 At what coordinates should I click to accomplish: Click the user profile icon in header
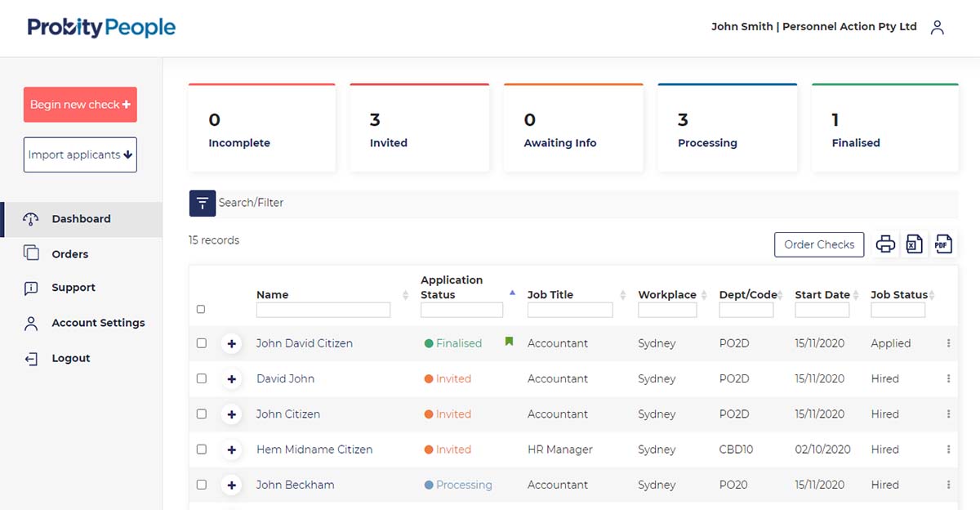(x=938, y=27)
